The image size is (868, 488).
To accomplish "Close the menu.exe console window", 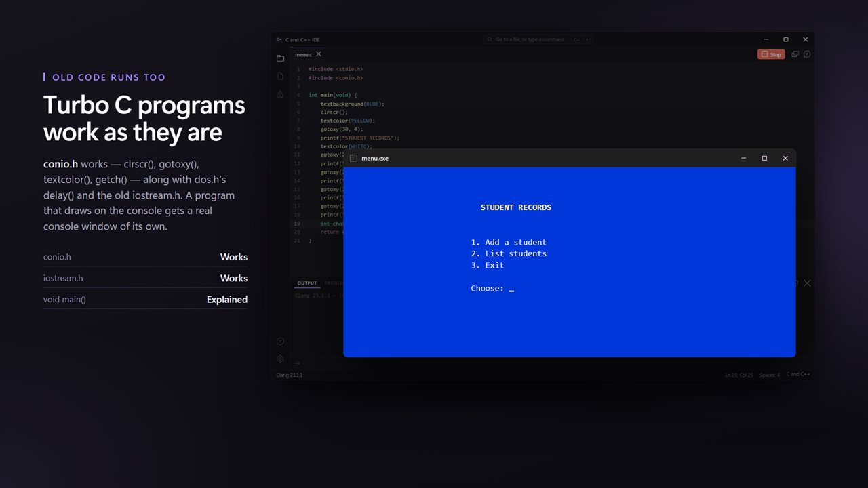I will (x=785, y=158).
